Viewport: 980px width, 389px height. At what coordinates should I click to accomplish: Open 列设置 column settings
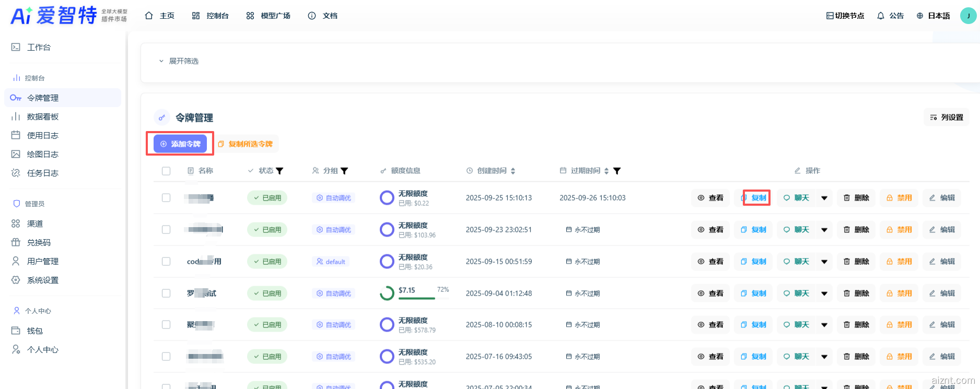[946, 117]
